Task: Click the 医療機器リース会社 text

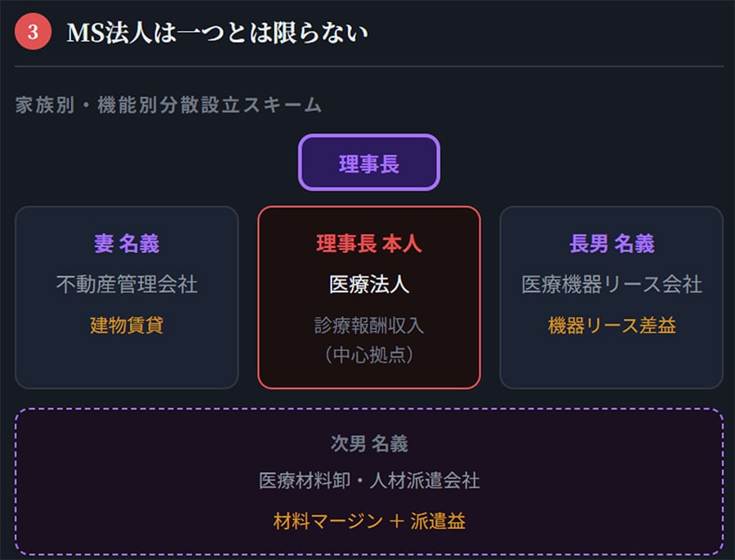Action: click(612, 284)
